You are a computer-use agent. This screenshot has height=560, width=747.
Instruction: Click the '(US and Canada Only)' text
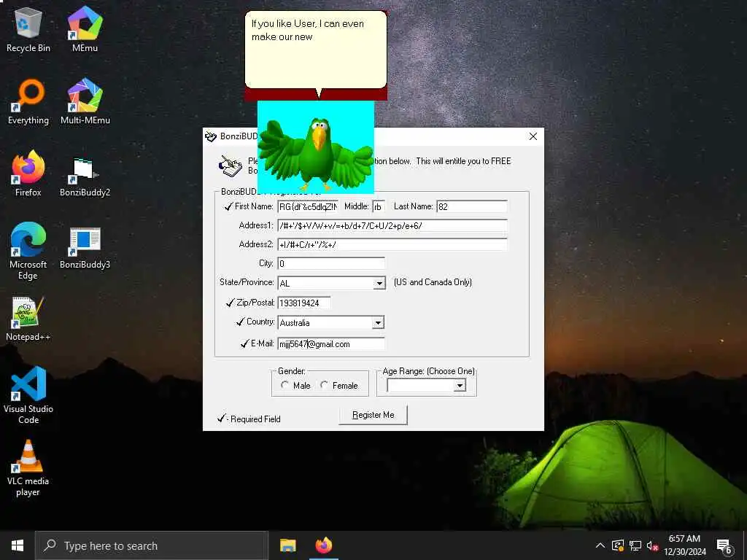pyautogui.click(x=433, y=282)
